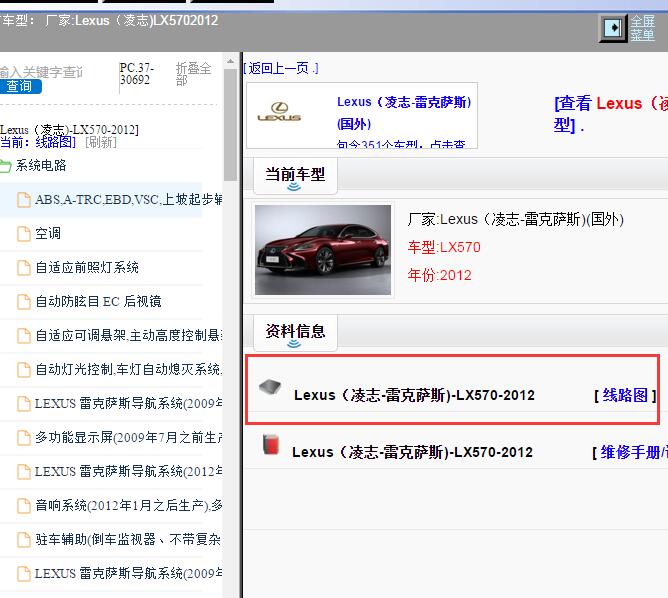The width and height of the screenshot is (668, 598).
Task: Click document icon beside ABS,A-TRC,EBD,VSC
Action: tap(24, 199)
